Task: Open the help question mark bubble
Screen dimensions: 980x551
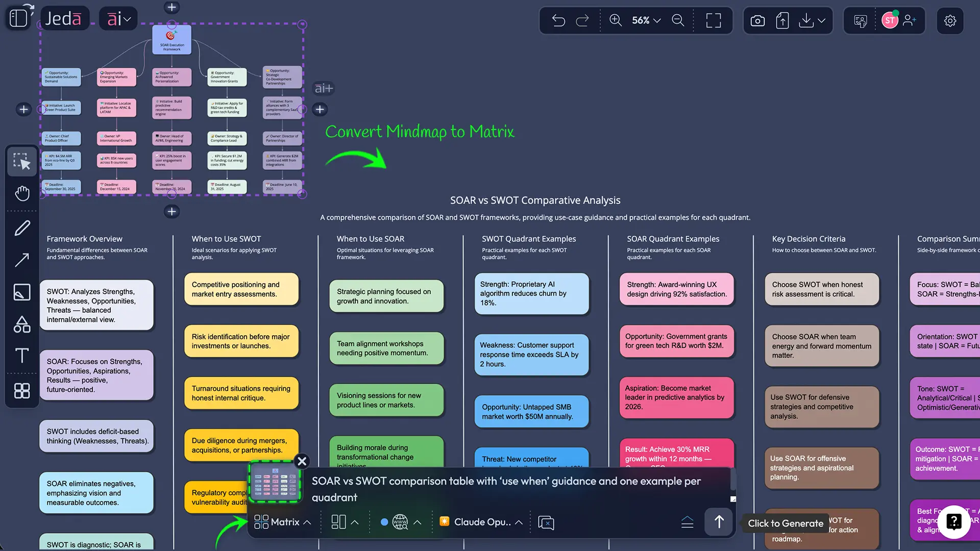Action: [954, 522]
